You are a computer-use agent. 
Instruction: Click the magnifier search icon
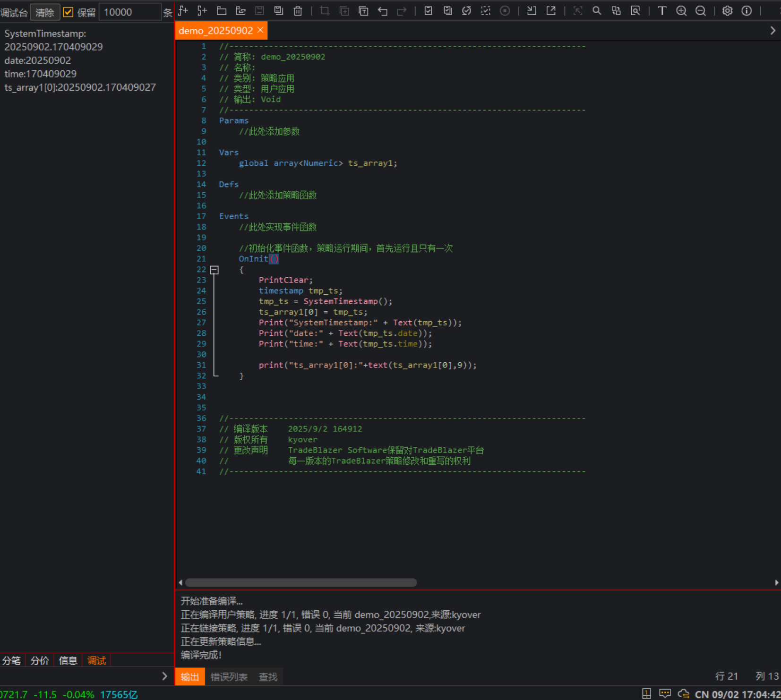pos(597,11)
